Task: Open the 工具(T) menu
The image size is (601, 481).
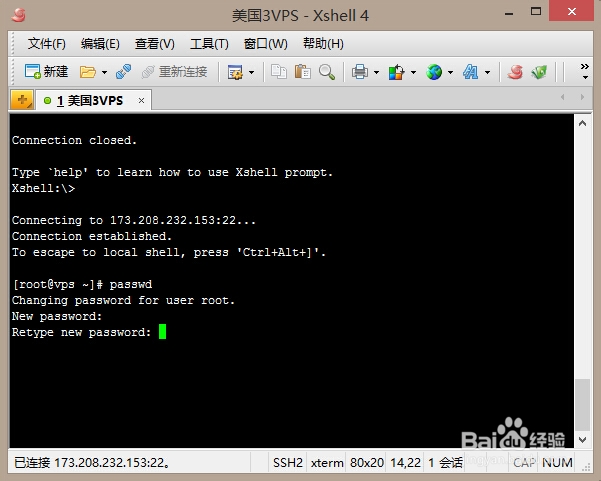Action: [x=209, y=44]
